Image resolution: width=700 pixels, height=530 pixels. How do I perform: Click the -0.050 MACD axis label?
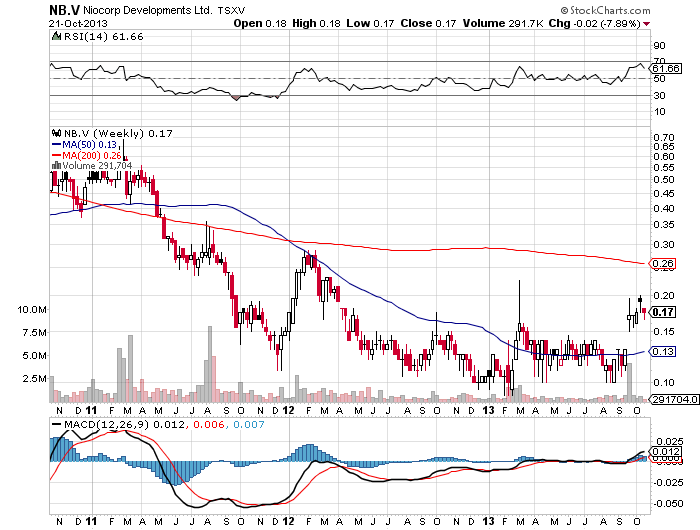click(668, 504)
